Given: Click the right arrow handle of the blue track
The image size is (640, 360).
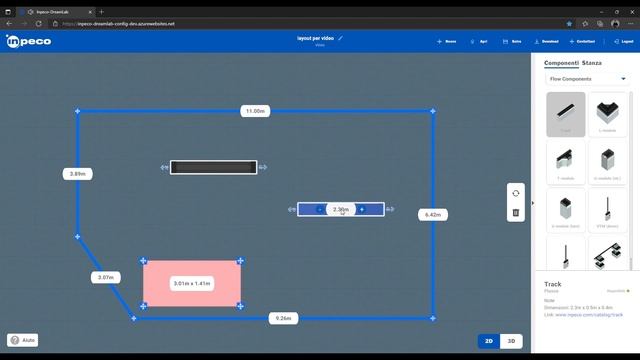Looking at the screenshot, I should coord(390,209).
